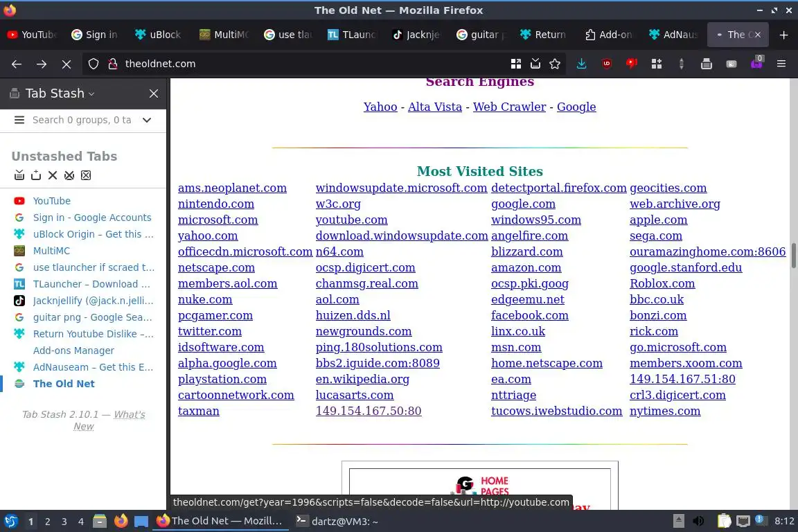Switch to workspace 2 in the taskbar
Image resolution: width=798 pixels, height=532 pixels.
pyautogui.click(x=47, y=522)
